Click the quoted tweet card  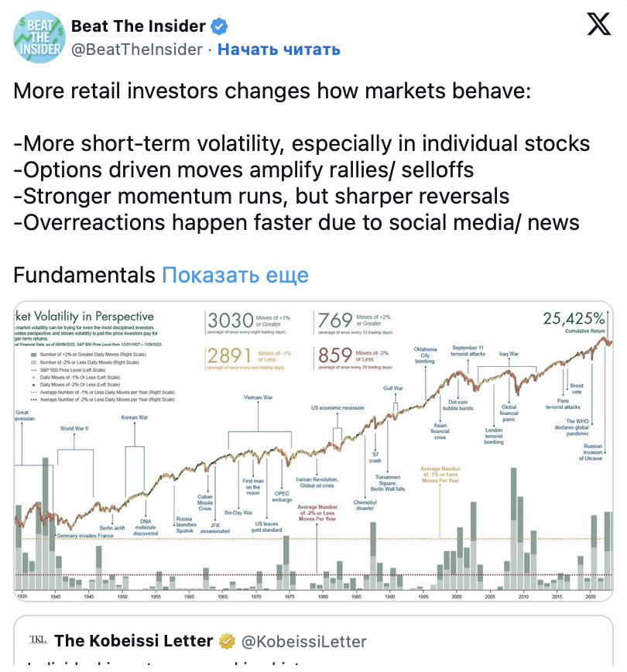point(313,641)
